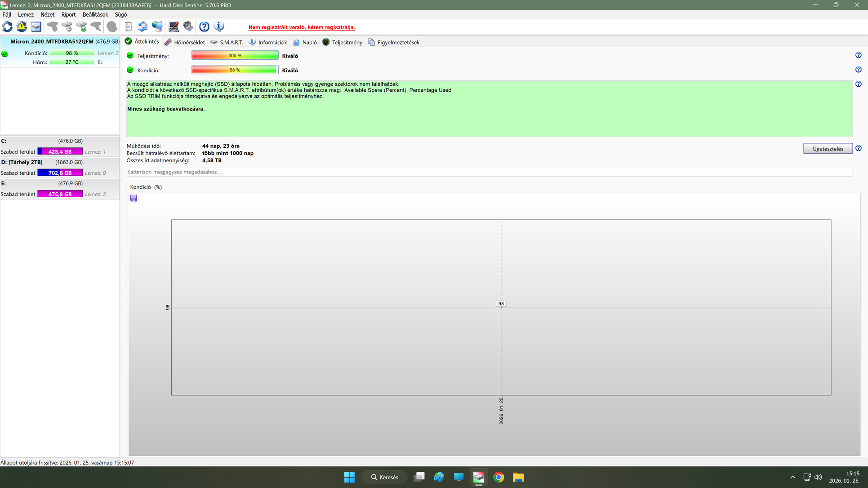This screenshot has width=868, height=488.
Task: Click the red unregistered version registration link
Action: point(302,27)
